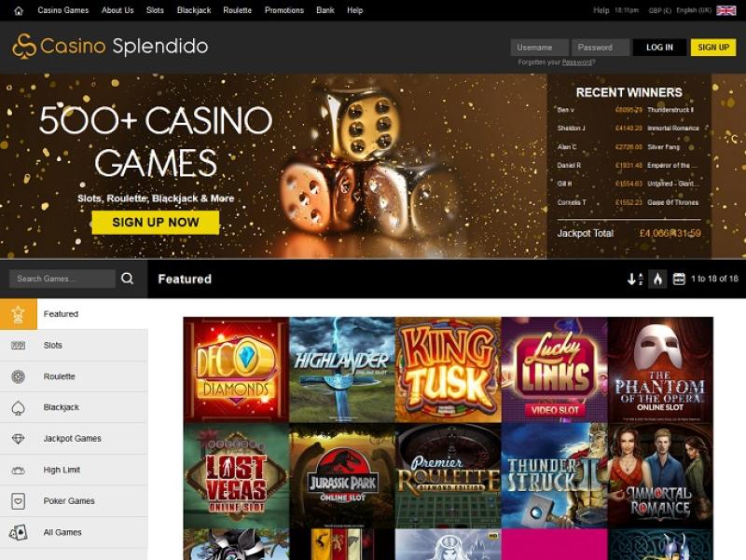This screenshot has height=560, width=746.
Task: Click the yellow SIGN UP NOW button
Action: [x=156, y=222]
